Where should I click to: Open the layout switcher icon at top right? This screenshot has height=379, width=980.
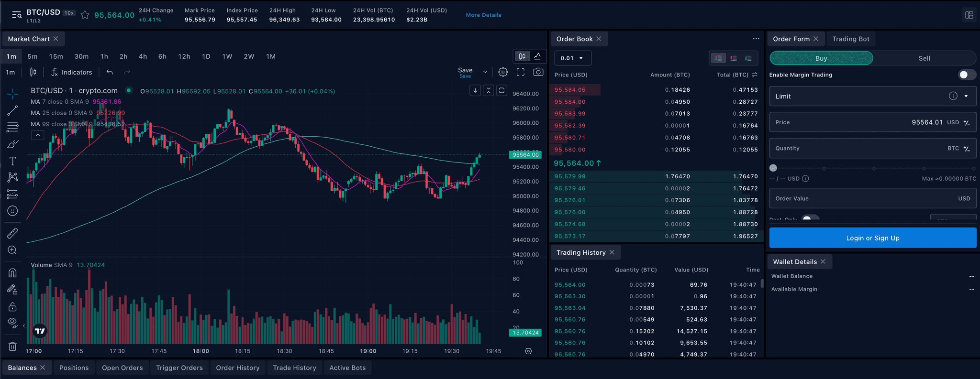pos(969,15)
